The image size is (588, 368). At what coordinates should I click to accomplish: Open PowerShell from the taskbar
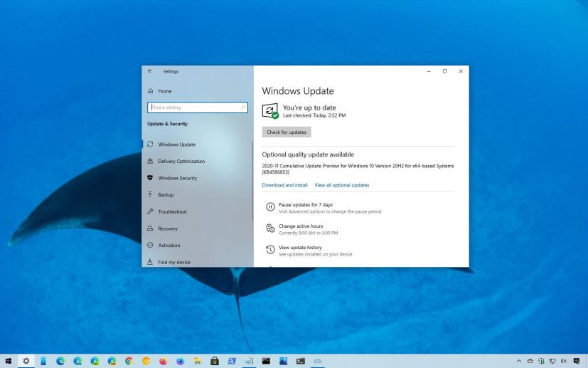232,362
